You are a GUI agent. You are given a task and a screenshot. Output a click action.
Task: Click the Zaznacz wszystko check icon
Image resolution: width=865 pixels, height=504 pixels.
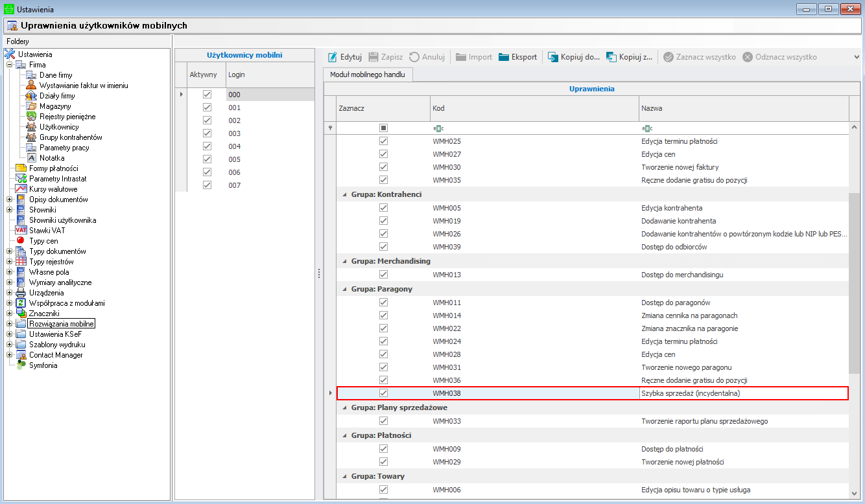pyautogui.click(x=669, y=57)
